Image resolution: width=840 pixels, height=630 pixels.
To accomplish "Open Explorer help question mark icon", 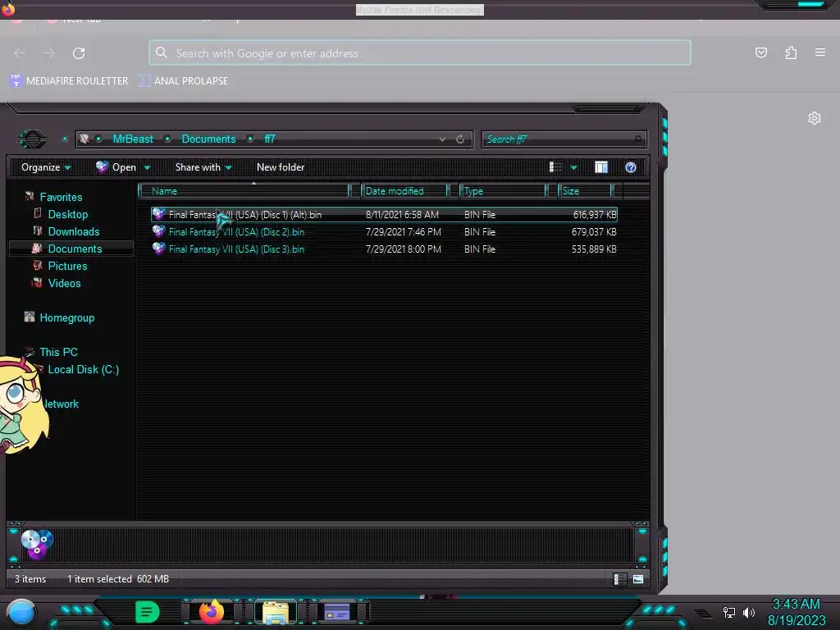I will pyautogui.click(x=631, y=167).
